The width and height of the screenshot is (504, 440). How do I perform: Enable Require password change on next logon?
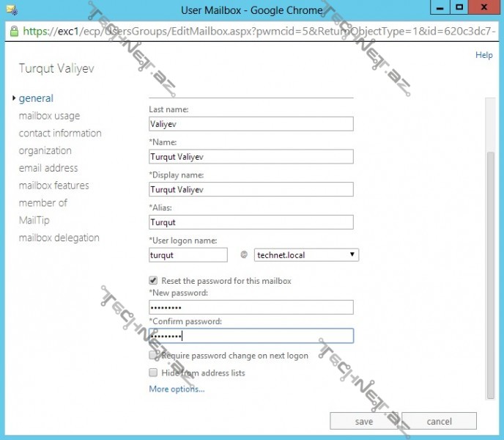tap(153, 356)
